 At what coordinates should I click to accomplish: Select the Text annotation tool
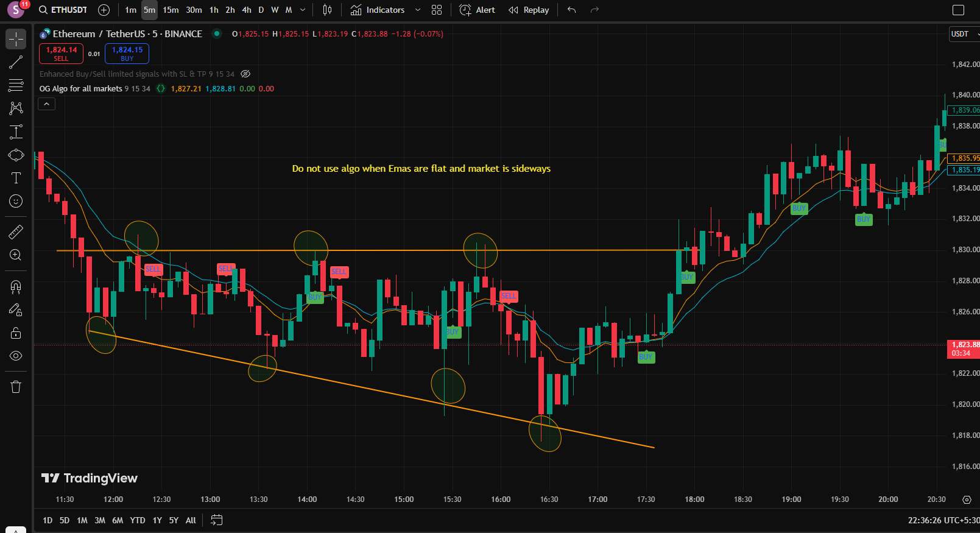point(16,178)
